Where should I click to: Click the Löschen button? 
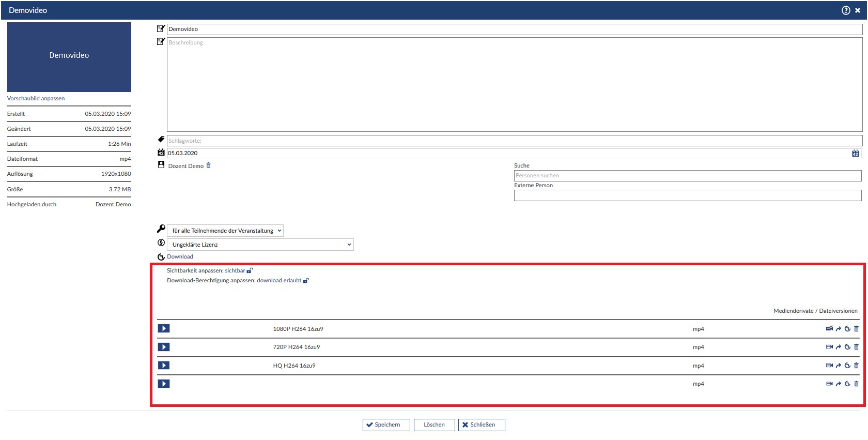pyautogui.click(x=434, y=424)
